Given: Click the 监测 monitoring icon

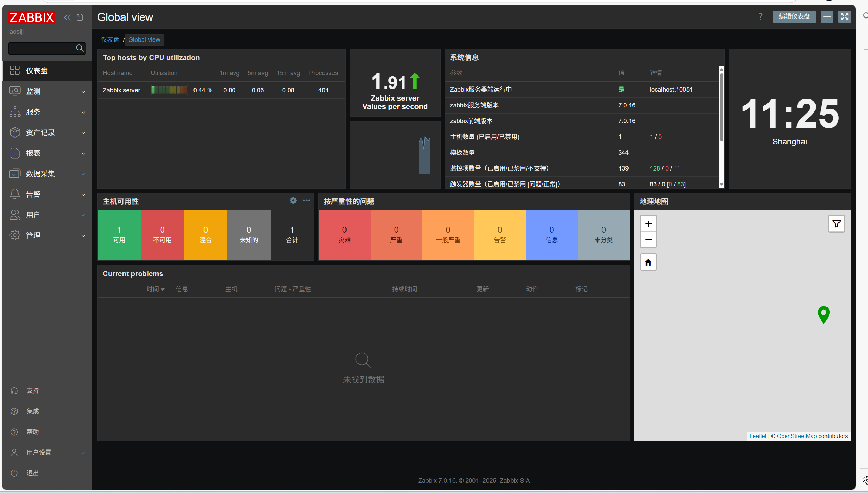Looking at the screenshot, I should point(15,91).
